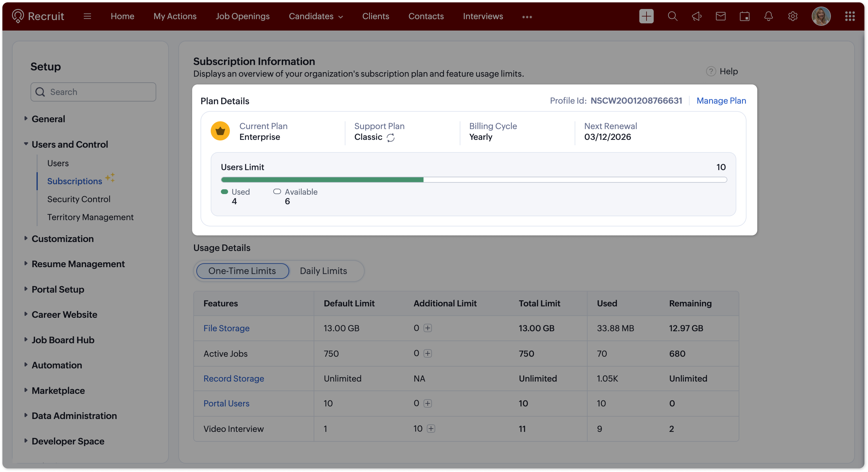
Task: Open the notifications bell icon
Action: [768, 16]
